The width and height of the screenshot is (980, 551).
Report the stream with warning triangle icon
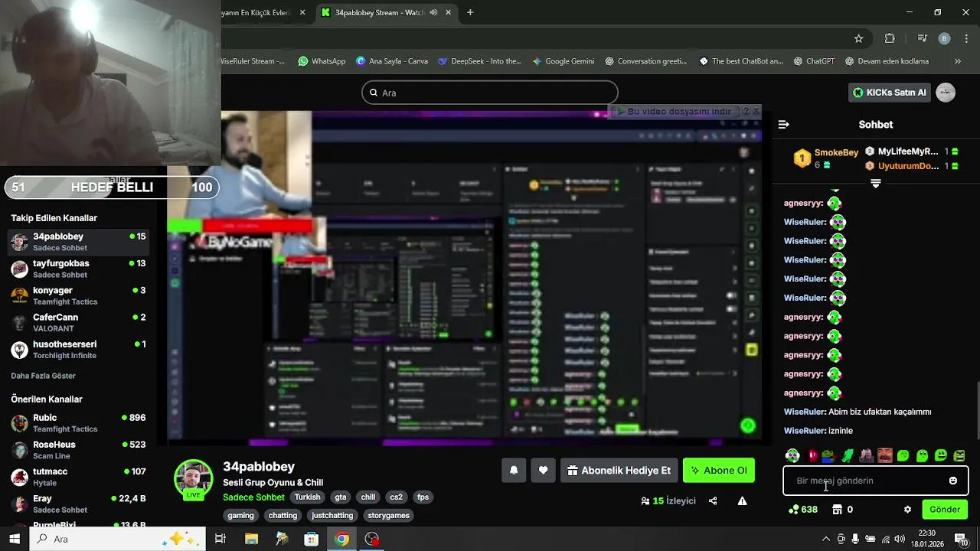point(742,500)
